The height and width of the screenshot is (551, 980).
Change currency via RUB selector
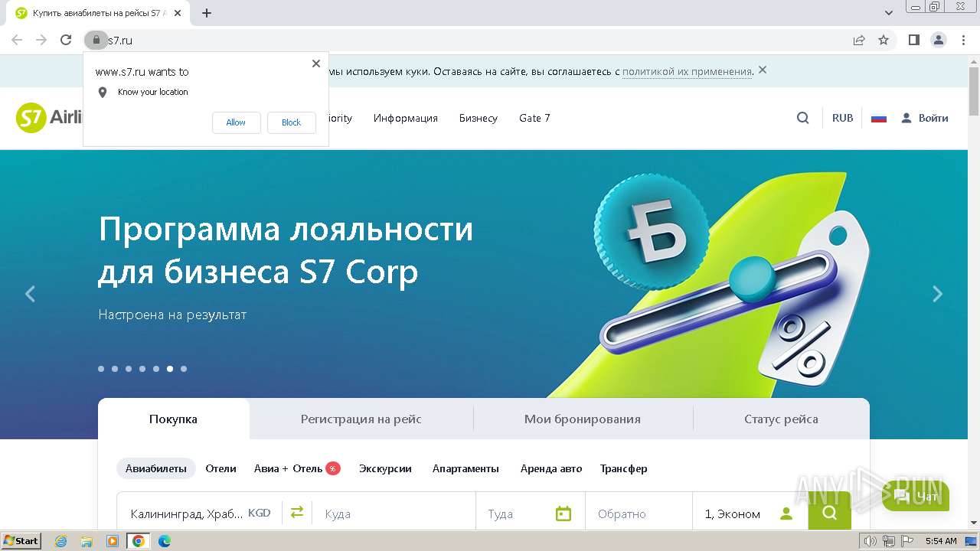tap(843, 118)
